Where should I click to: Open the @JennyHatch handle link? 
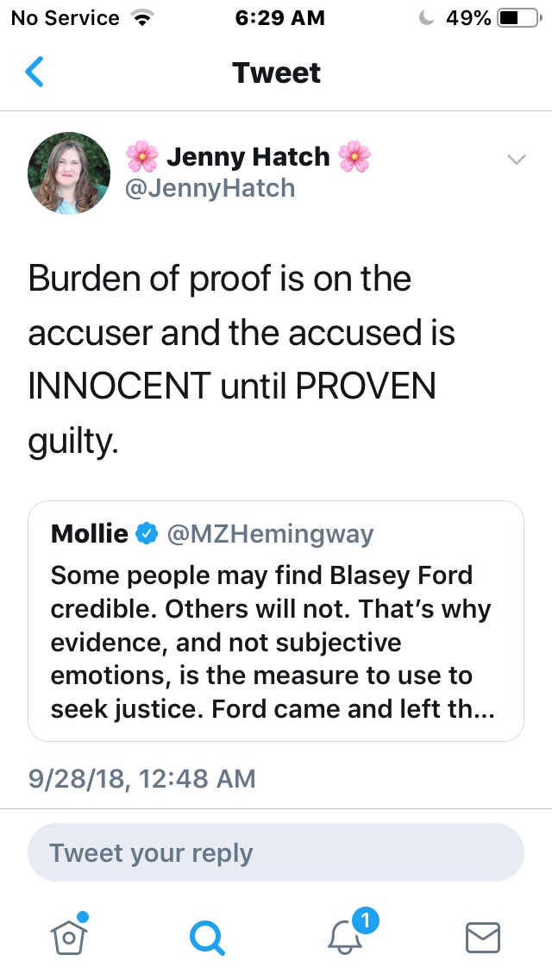pyautogui.click(x=210, y=188)
